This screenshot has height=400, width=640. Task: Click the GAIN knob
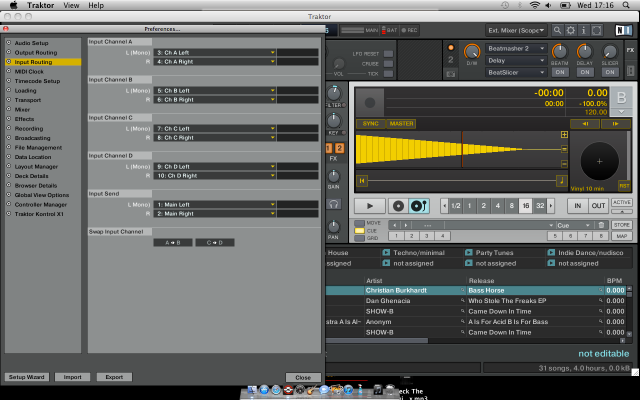point(333,176)
